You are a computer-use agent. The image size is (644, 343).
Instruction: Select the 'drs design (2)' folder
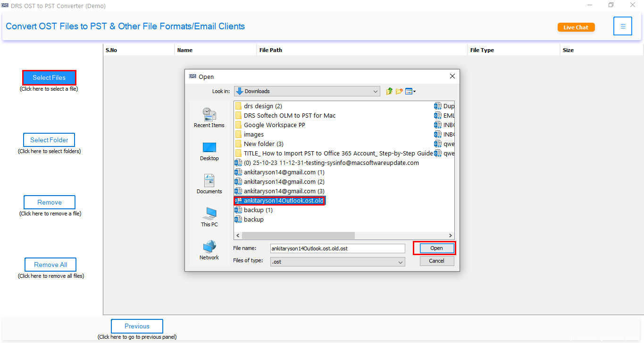(x=259, y=106)
